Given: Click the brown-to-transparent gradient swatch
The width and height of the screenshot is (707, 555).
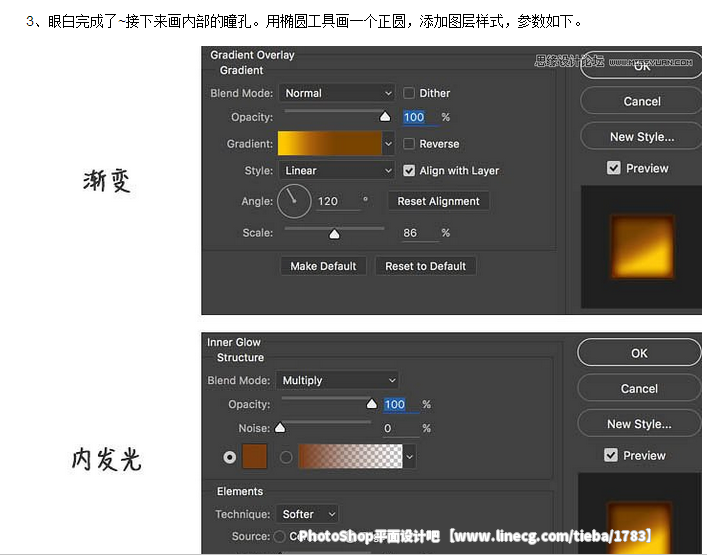Looking at the screenshot, I should point(350,456).
